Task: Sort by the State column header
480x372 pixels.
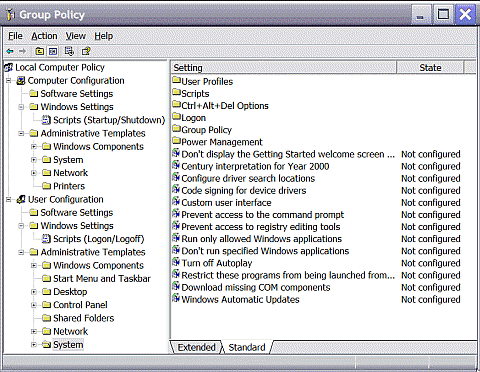Action: click(430, 68)
